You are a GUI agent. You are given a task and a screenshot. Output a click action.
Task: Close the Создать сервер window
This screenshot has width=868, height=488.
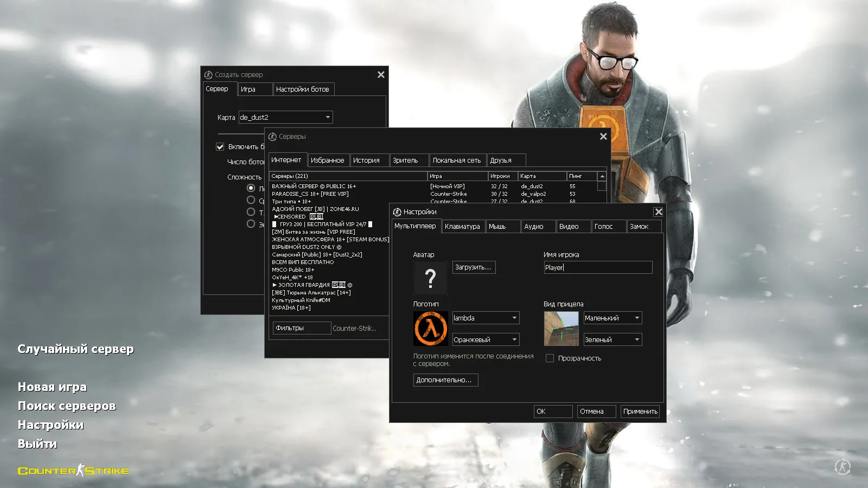381,75
